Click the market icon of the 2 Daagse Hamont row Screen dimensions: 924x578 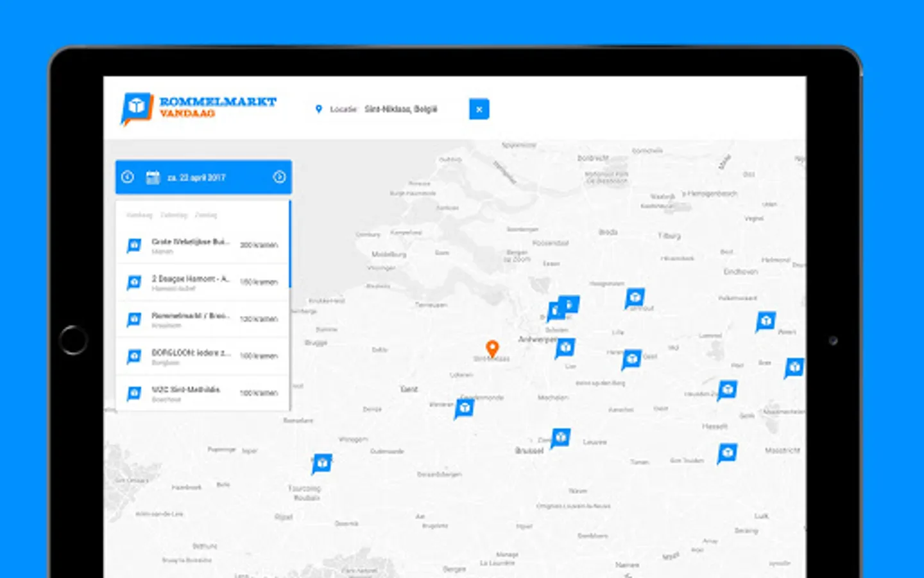pos(133,283)
